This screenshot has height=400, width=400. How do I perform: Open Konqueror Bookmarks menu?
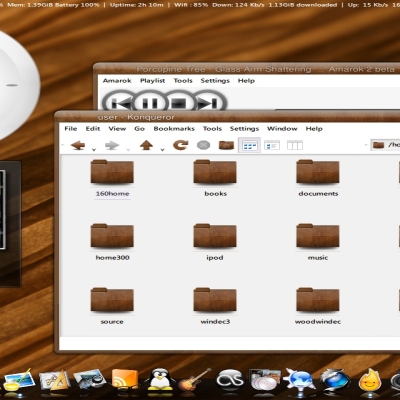click(174, 129)
